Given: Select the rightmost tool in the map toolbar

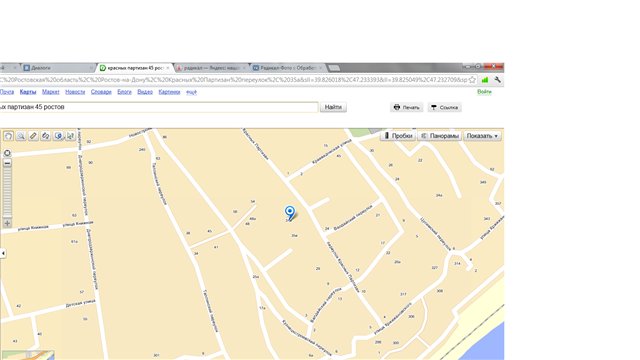Looking at the screenshot, I should (71, 136).
